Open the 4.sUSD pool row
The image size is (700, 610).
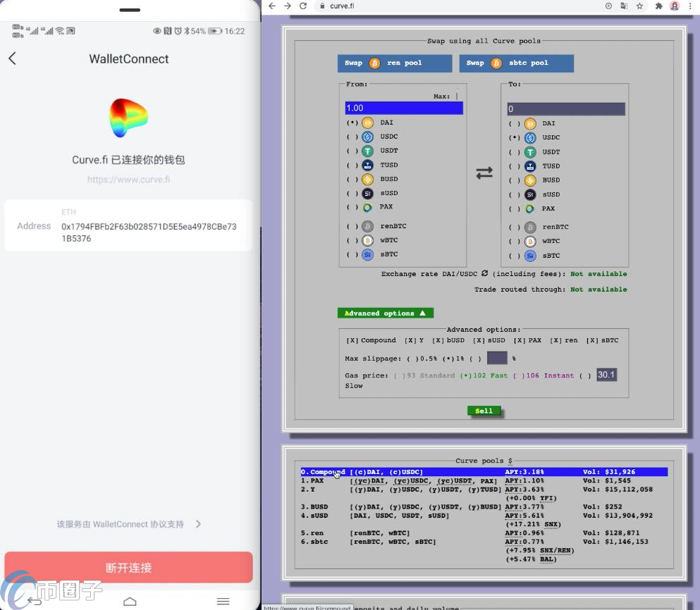tap(484, 520)
